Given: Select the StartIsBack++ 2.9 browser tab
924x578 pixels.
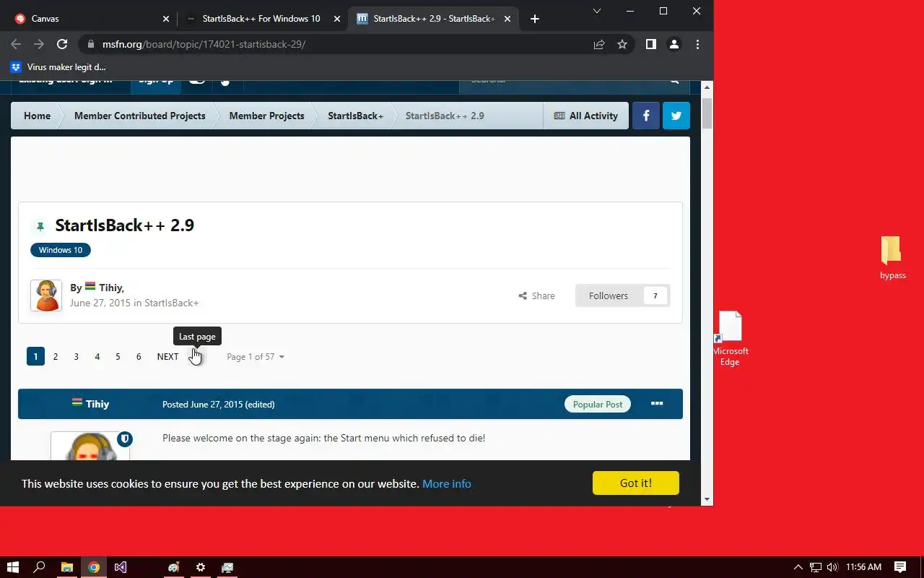Looking at the screenshot, I should tap(433, 19).
